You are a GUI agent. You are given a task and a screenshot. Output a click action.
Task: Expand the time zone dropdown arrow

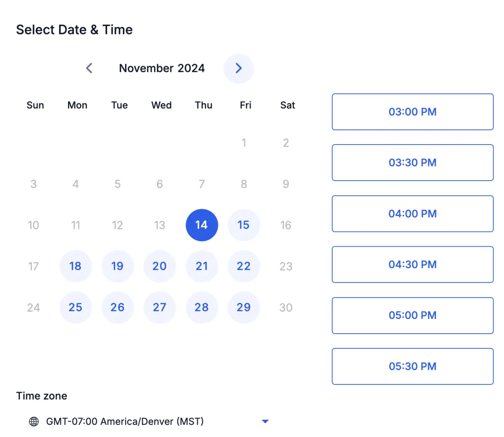coord(265,421)
